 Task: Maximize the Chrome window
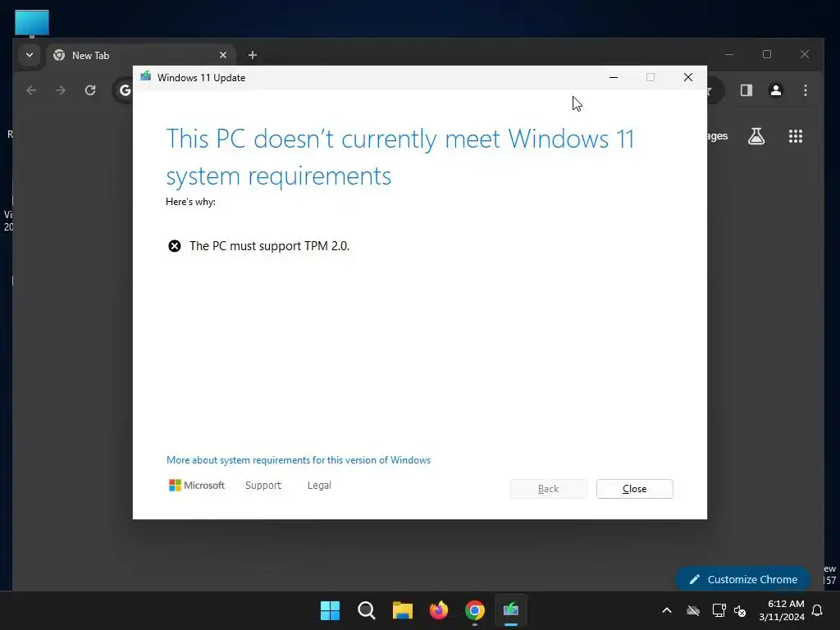pos(767,54)
